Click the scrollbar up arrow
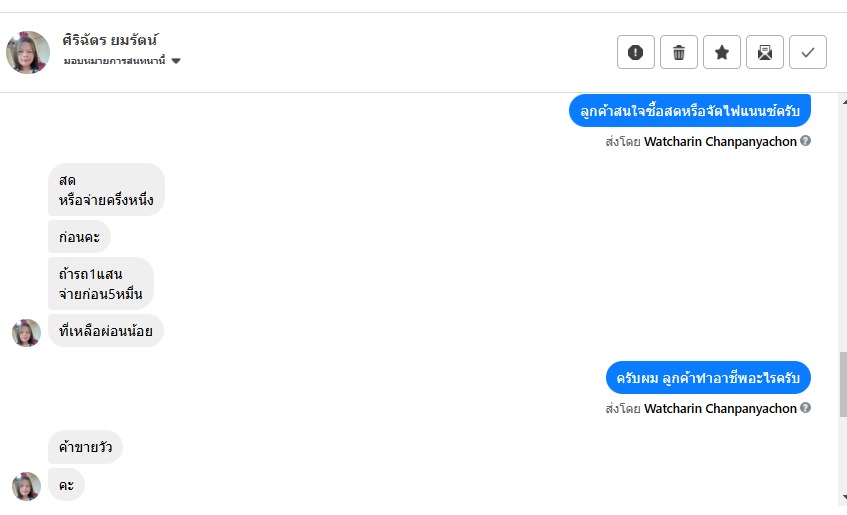The width and height of the screenshot is (847, 515). (843, 101)
